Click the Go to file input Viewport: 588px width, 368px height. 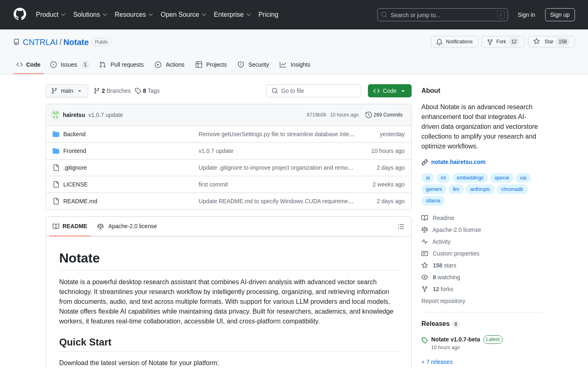coord(314,91)
